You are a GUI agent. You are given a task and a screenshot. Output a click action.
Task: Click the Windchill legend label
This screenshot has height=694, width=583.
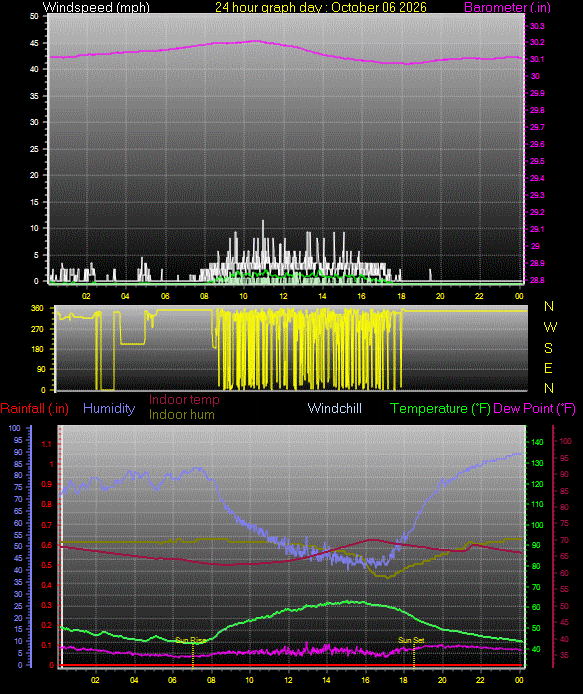(334, 409)
